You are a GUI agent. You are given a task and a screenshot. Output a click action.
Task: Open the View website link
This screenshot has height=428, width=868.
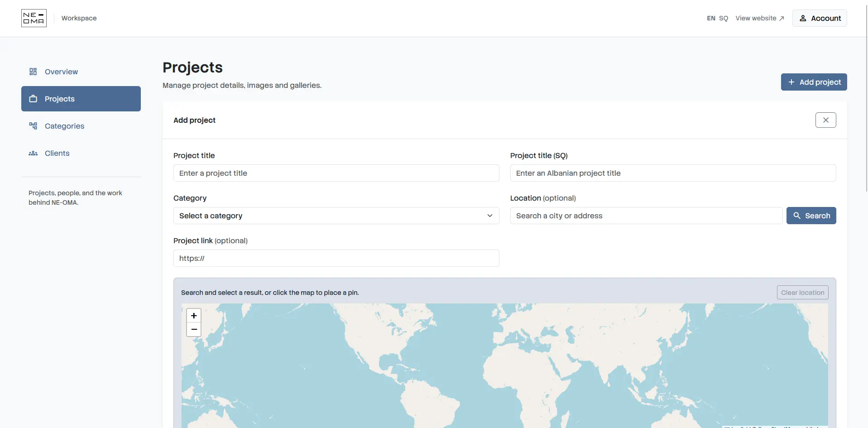coord(759,18)
